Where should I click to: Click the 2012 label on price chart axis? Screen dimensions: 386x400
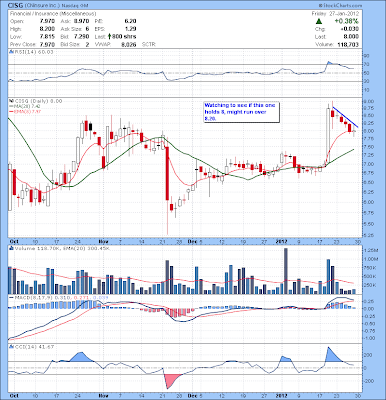(x=282, y=240)
